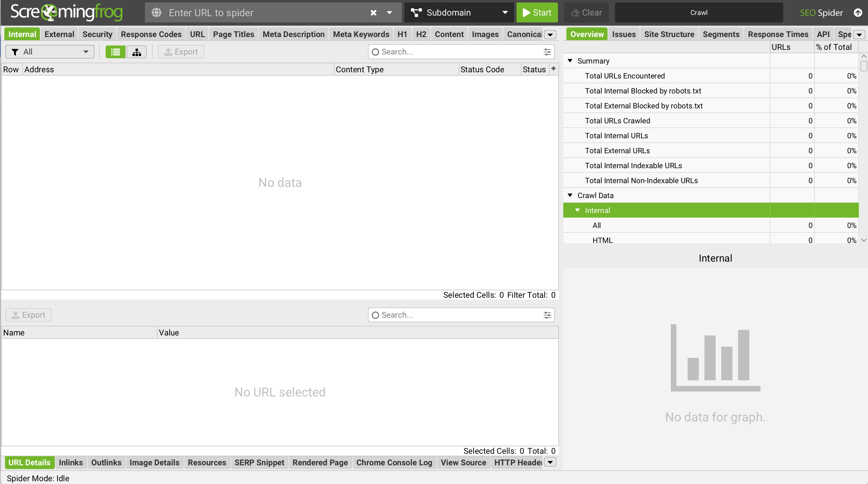Select Total URLs Crawled row
The image size is (868, 484).
click(711, 121)
